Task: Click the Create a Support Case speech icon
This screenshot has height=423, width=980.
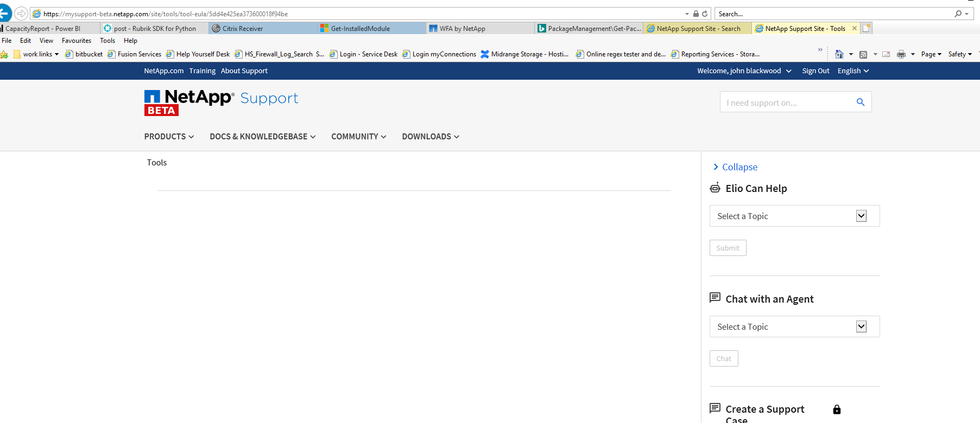Action: pos(715,408)
